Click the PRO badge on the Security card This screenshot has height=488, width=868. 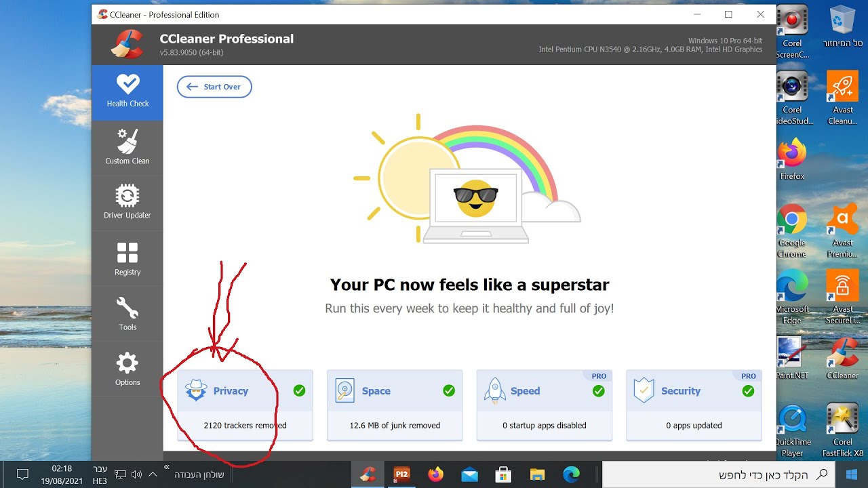(749, 376)
